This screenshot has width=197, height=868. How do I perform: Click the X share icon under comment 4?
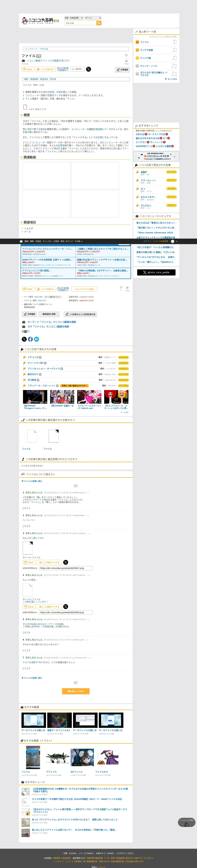click(66, 607)
